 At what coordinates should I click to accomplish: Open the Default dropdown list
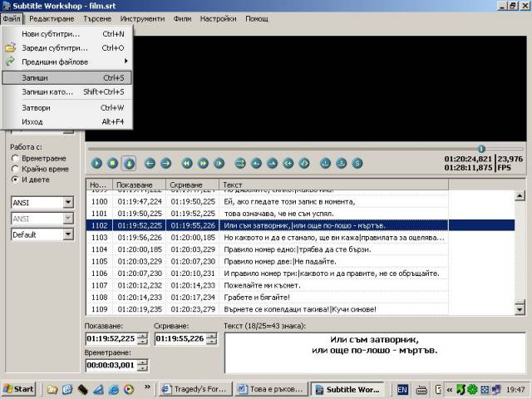68,234
